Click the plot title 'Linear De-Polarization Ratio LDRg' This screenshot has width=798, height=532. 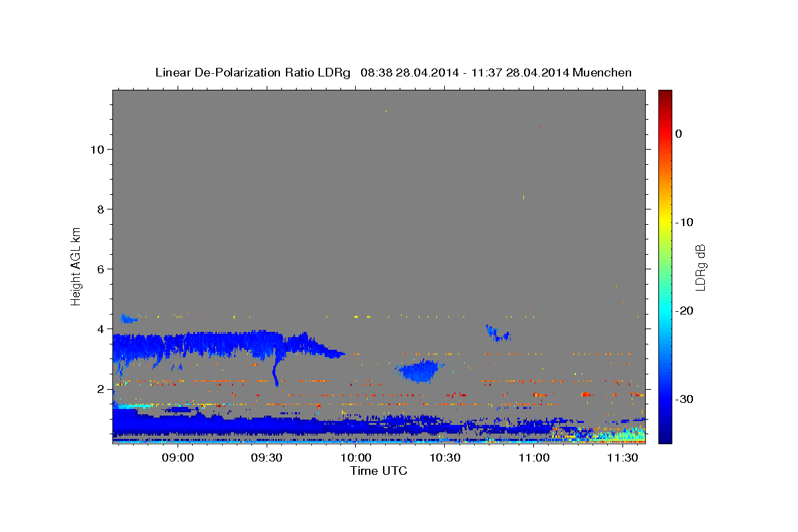253,72
